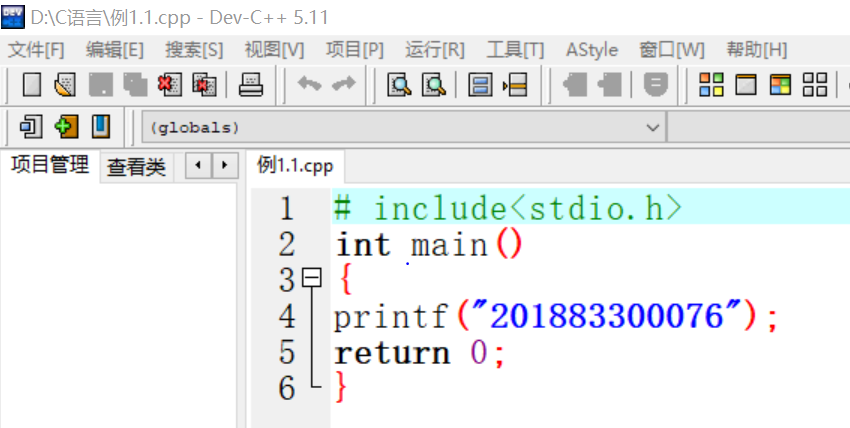Open Replace with the green magnifier icon
This screenshot has height=428, width=850.
[434, 85]
